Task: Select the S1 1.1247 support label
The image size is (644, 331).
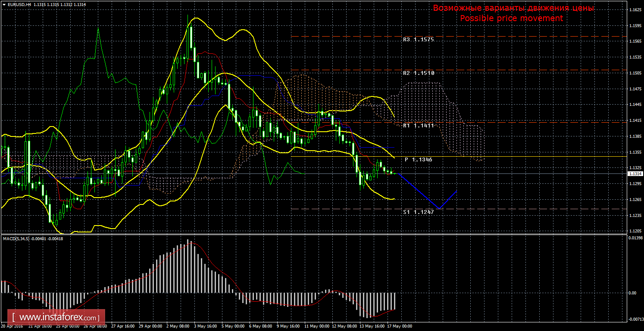Action: click(x=418, y=212)
